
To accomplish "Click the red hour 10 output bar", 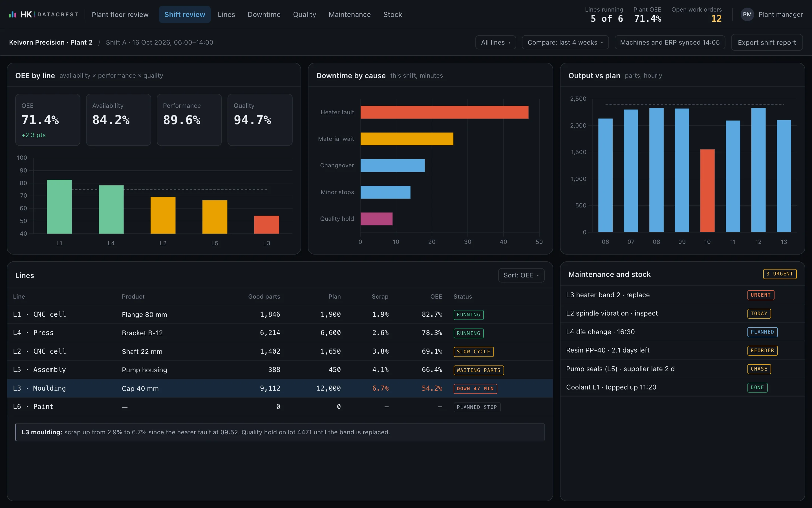I will tap(707, 190).
